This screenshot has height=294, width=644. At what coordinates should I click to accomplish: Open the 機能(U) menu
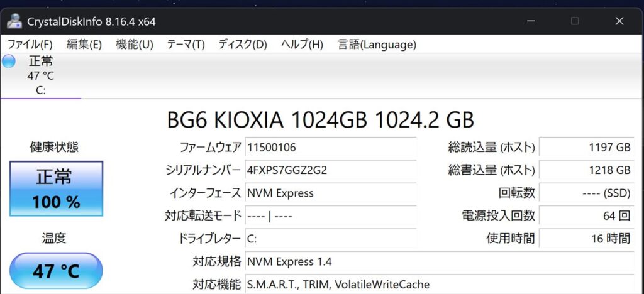[x=135, y=44]
